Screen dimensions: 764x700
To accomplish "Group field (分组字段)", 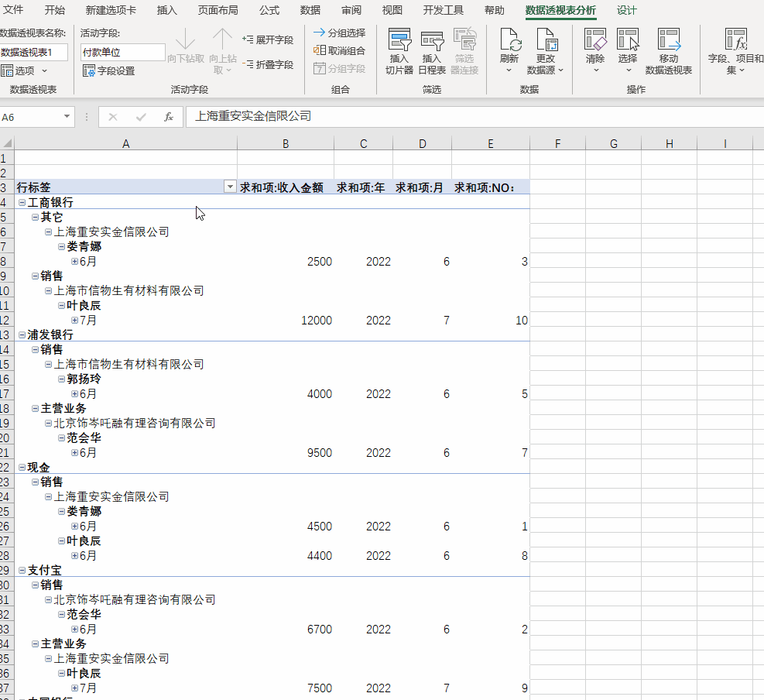I will (340, 69).
